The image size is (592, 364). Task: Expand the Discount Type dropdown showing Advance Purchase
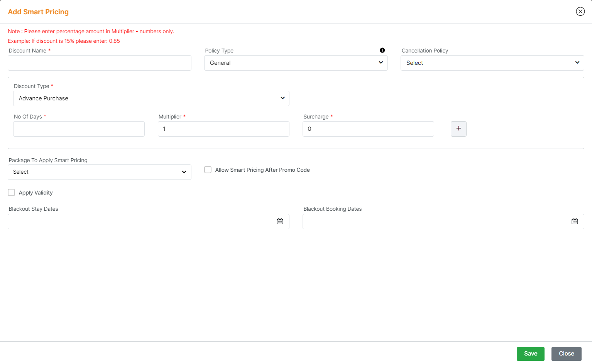coord(151,98)
